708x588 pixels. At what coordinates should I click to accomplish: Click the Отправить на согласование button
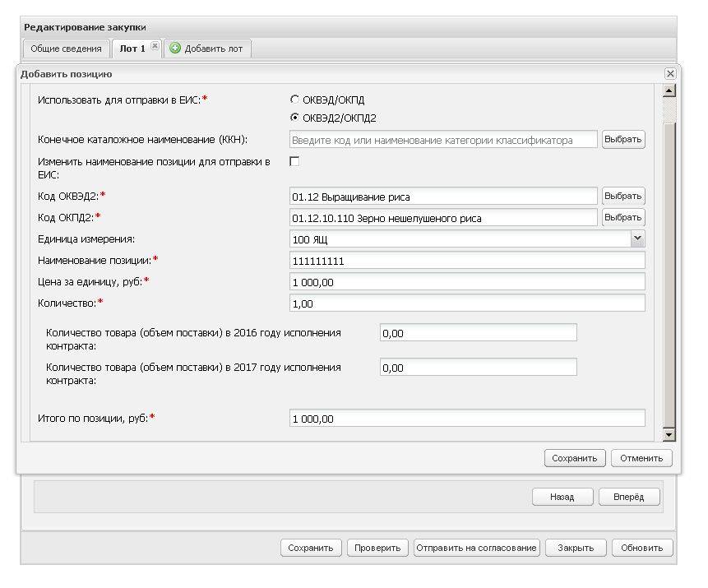(477, 548)
